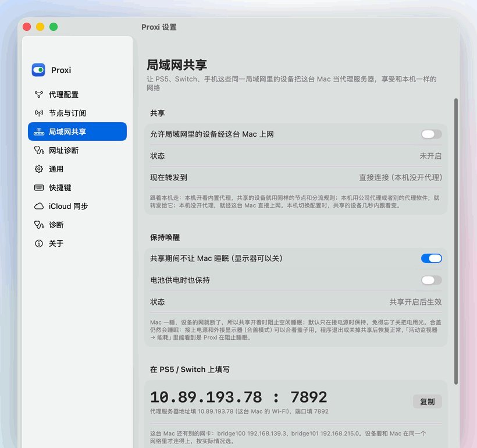
Task: Click the 共享开启后生效 status value
Action: [x=415, y=302]
